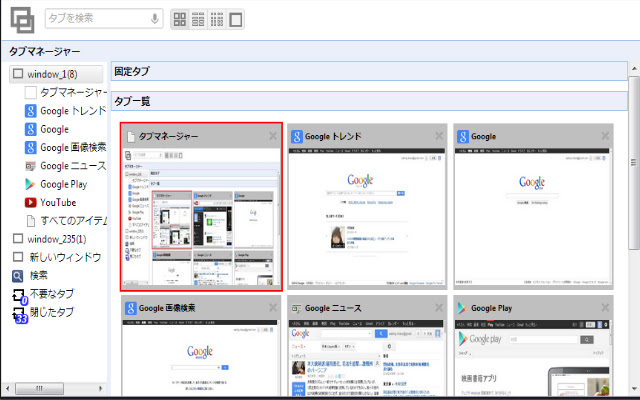Viewport: 640px width, 400px height.
Task: Tick the 新しいウィンドウ checkbox
Action: pos(18,257)
